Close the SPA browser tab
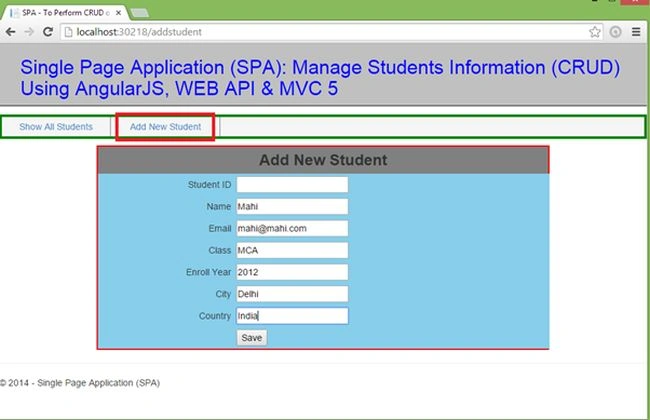Viewport: 650px width, 420px height. [118, 13]
